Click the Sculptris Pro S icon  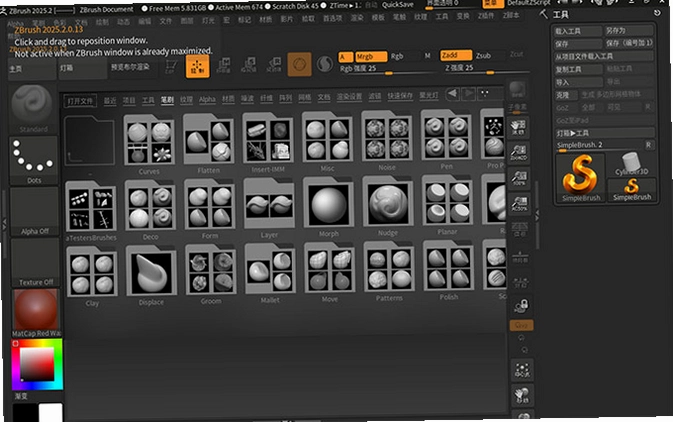click(x=325, y=64)
